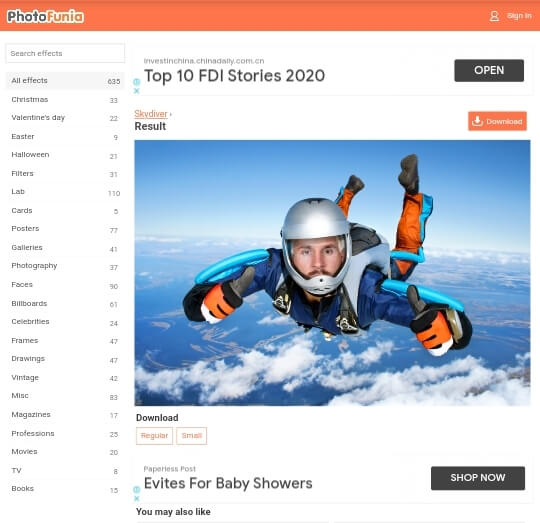Focus the Search effects field
Screen dimensions: 540x523
[x=65, y=53]
